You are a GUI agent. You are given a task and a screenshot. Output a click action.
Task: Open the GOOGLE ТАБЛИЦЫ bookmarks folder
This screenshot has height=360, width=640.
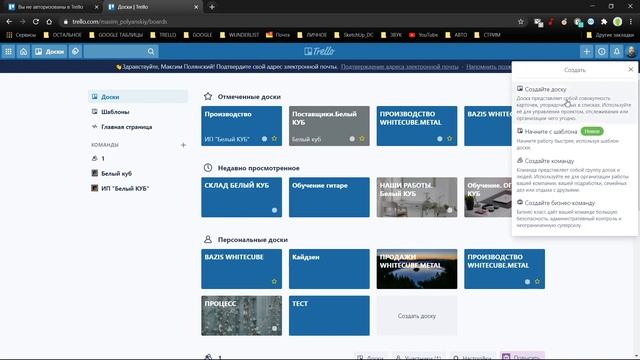coord(116,35)
